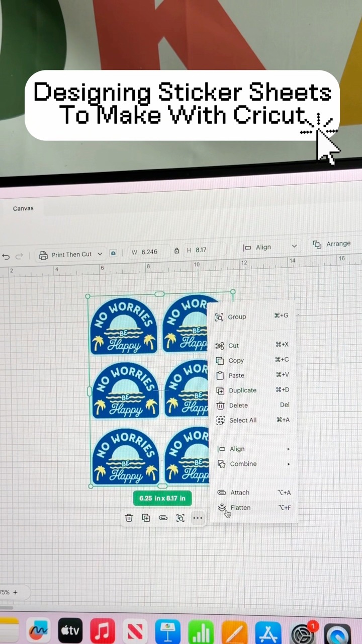Image resolution: width=362 pixels, height=644 pixels.
Task: Launch Keynote from the Dock
Action: [168, 632]
